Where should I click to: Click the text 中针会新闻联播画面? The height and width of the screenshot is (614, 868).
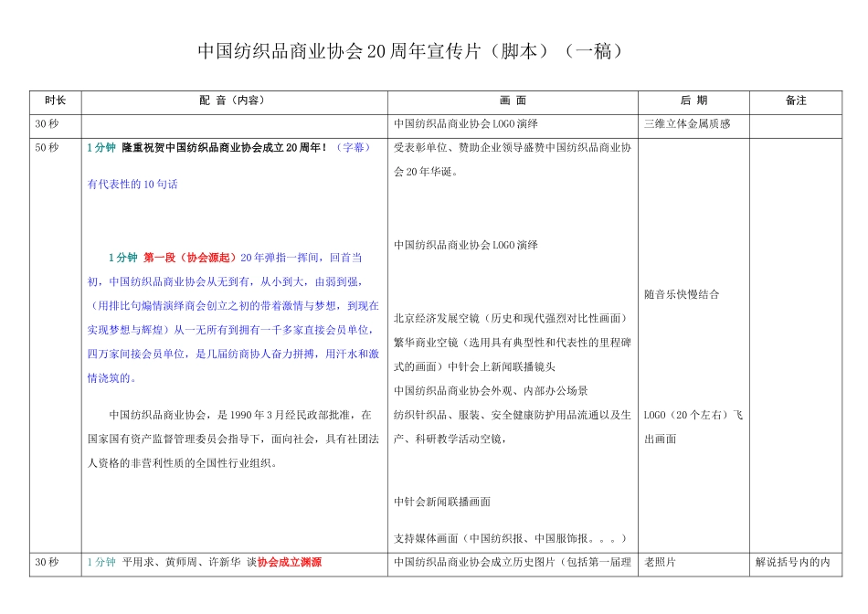[441, 502]
